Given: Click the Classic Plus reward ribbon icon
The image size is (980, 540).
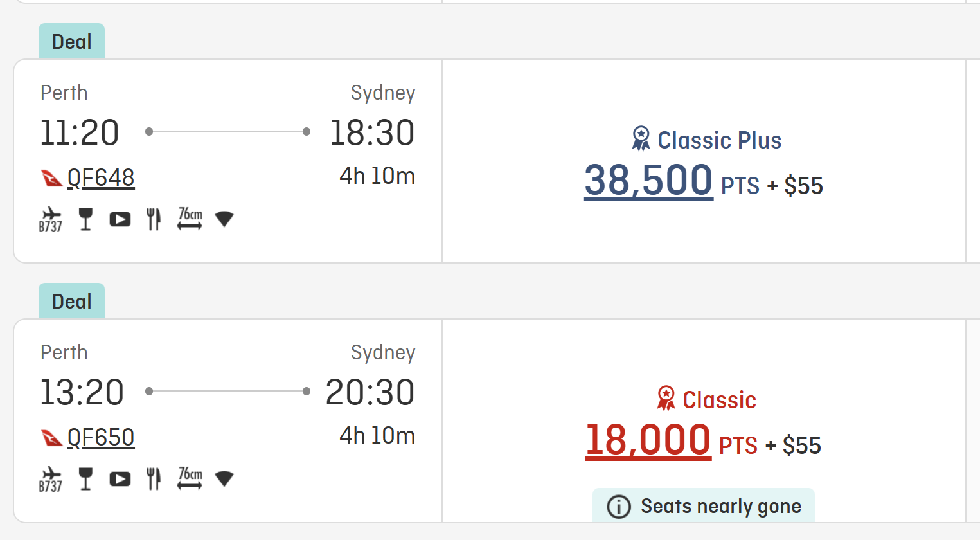Looking at the screenshot, I should tap(641, 139).
